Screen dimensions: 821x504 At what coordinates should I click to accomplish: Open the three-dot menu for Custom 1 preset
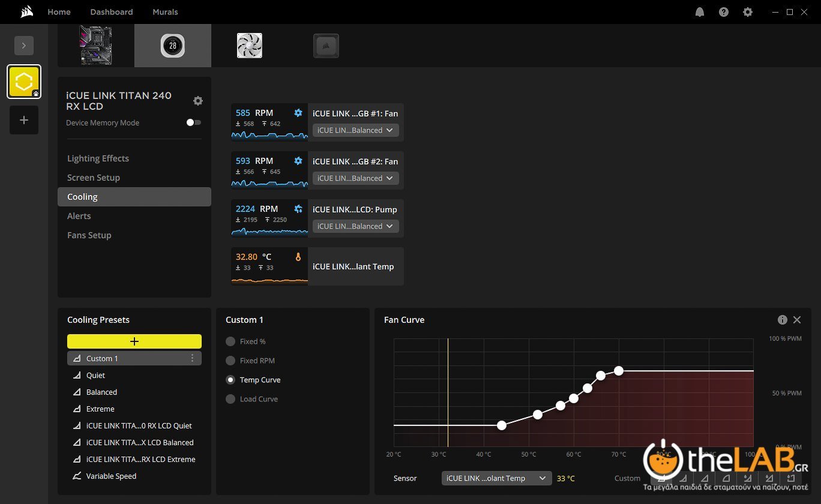(x=192, y=358)
